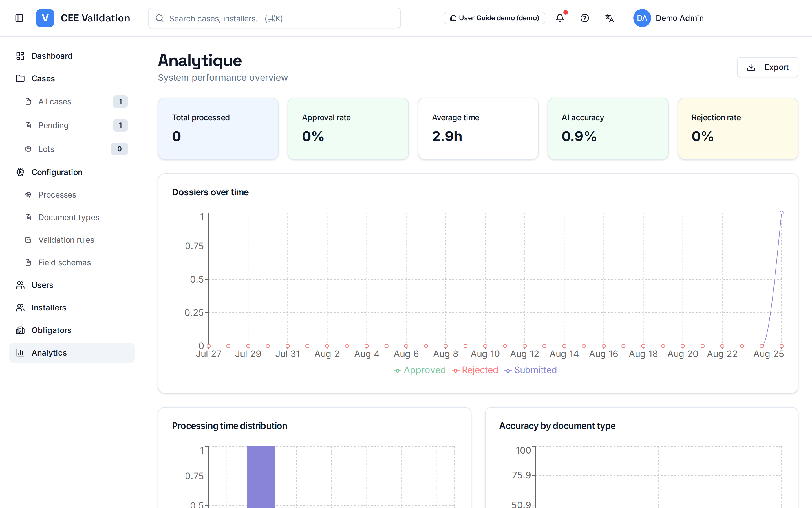Toggle the Submitted series in legend
This screenshot has width=812, height=508.
[x=531, y=370]
